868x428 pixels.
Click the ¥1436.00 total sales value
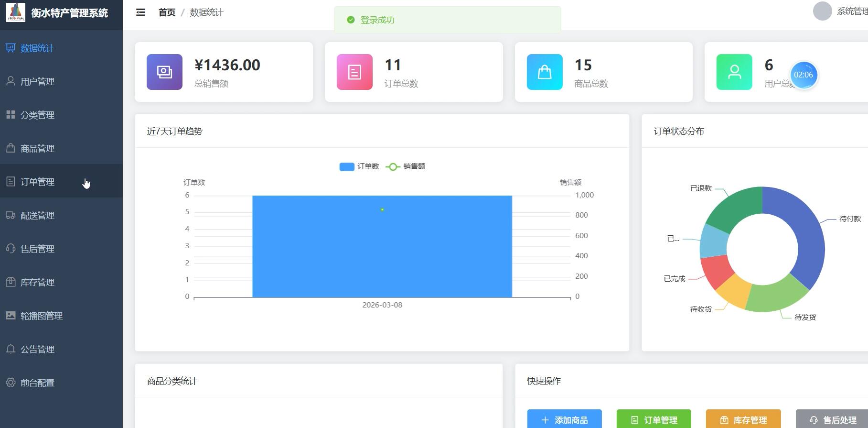tap(227, 65)
